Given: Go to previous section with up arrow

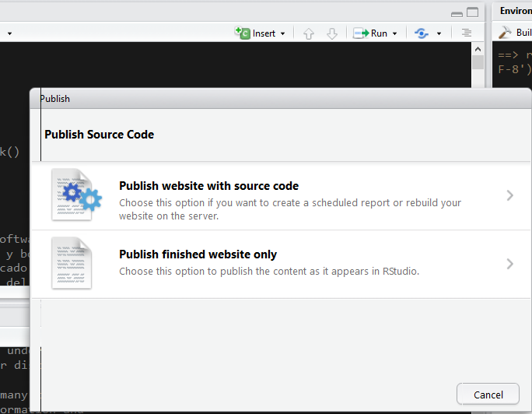Looking at the screenshot, I should pyautogui.click(x=309, y=33).
